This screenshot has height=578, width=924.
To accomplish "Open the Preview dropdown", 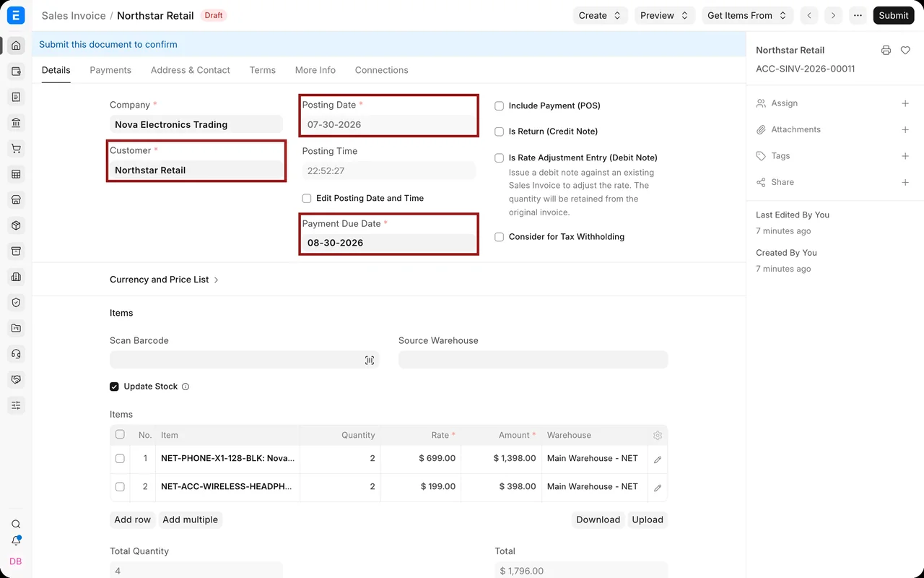I will click(665, 15).
